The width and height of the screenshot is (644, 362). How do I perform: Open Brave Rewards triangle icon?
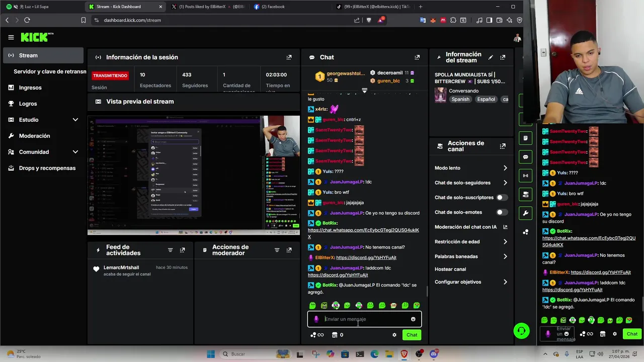[381, 20]
